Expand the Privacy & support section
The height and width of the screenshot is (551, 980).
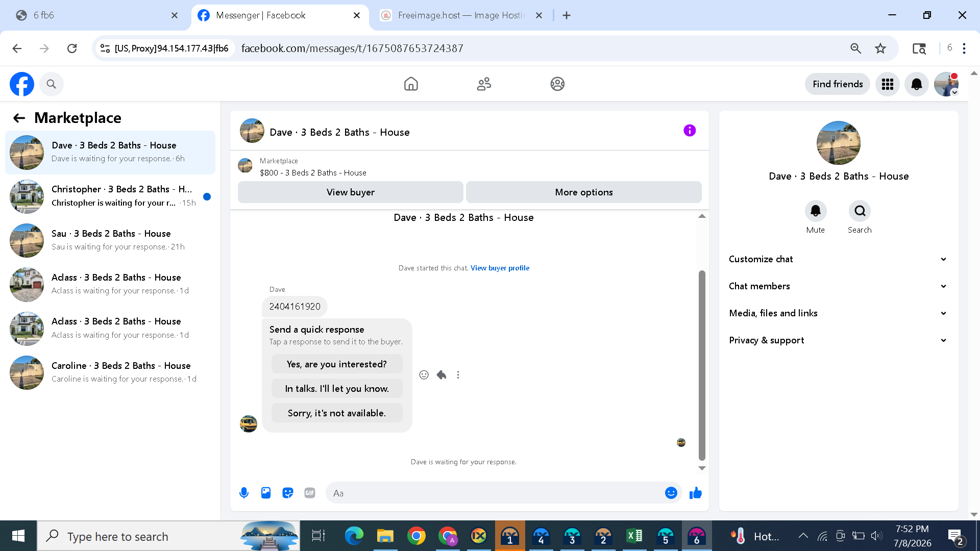coord(838,340)
